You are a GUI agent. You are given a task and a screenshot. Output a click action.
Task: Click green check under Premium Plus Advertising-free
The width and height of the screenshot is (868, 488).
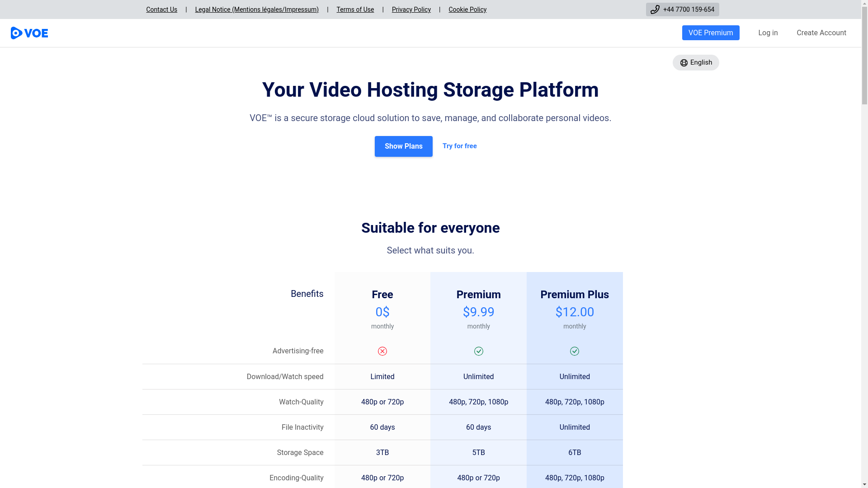coord(575,351)
